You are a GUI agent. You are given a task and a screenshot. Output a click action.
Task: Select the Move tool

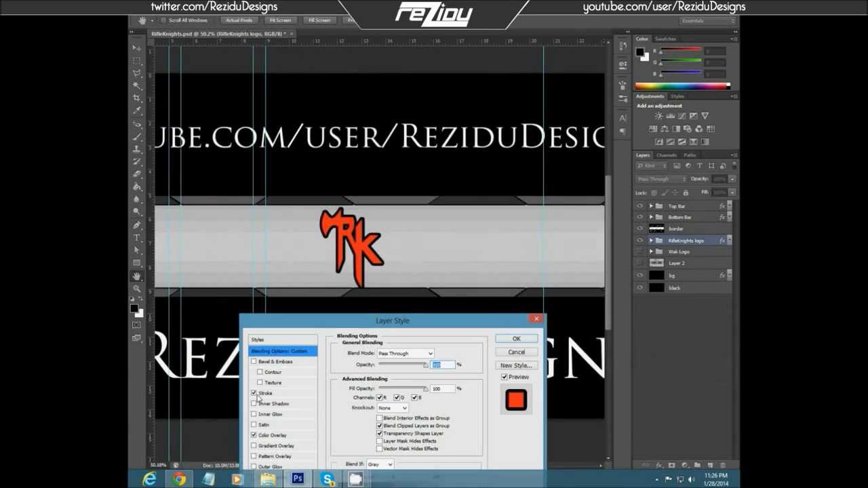(x=137, y=48)
